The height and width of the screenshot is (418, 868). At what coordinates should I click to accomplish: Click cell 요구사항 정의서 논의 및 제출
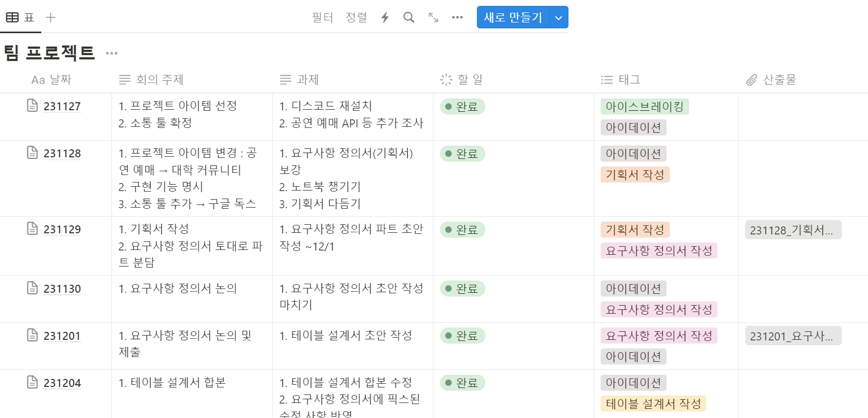(192, 346)
